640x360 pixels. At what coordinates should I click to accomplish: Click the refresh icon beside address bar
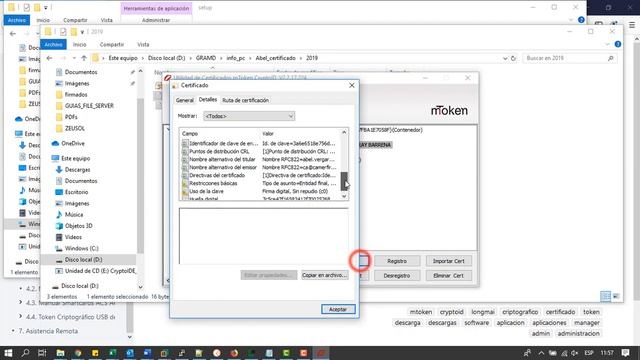tap(513, 58)
